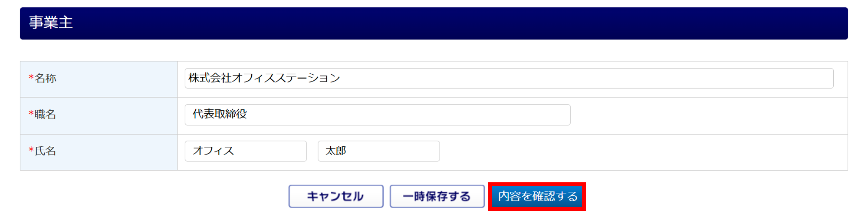868x214 pixels.
Task: Click the 職名 row label
Action: click(x=46, y=115)
